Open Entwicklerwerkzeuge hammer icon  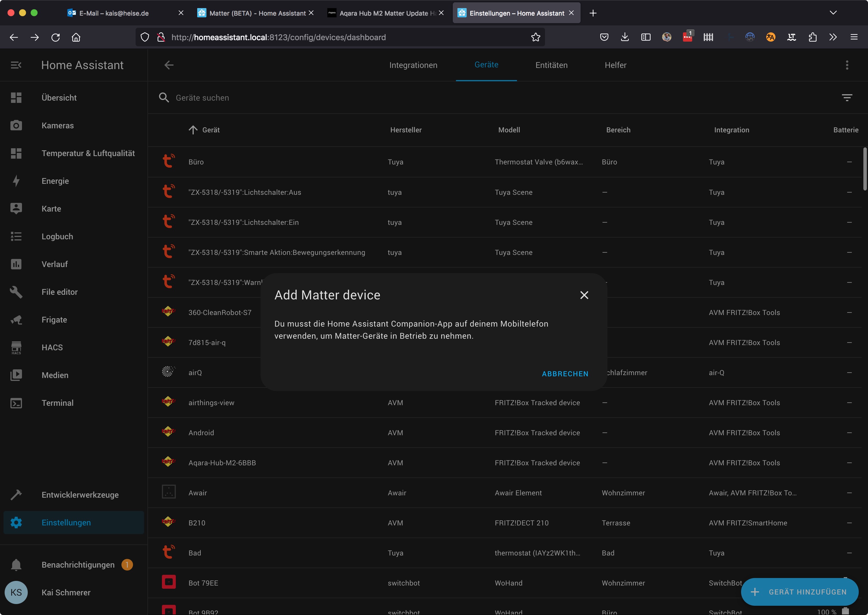tap(16, 494)
